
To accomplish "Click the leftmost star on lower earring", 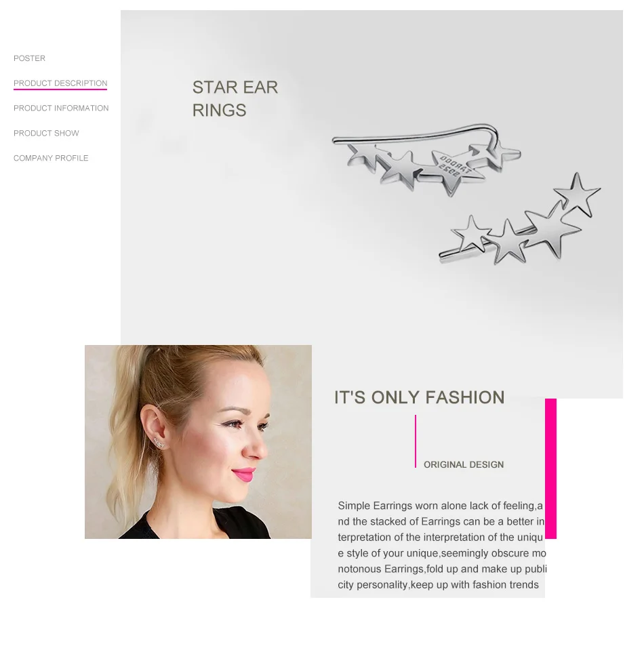I will tap(471, 234).
